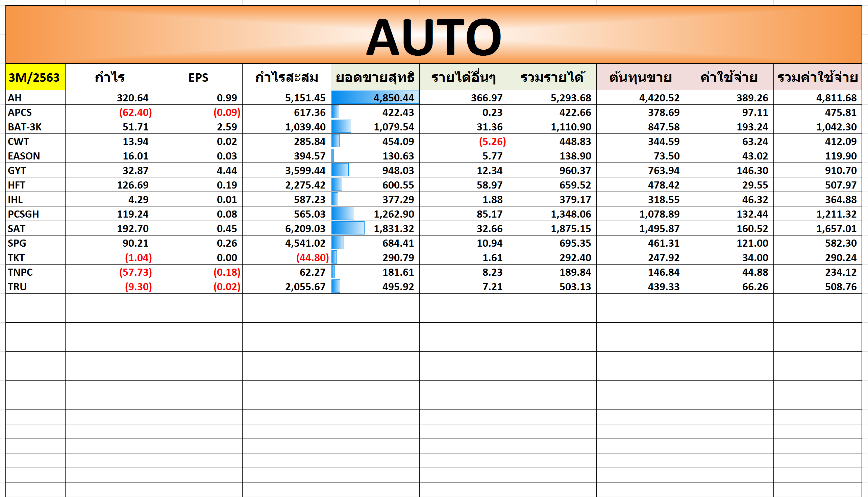Select the ยอดขายสุทธิ column header
This screenshot has width=868, height=497.
click(375, 77)
